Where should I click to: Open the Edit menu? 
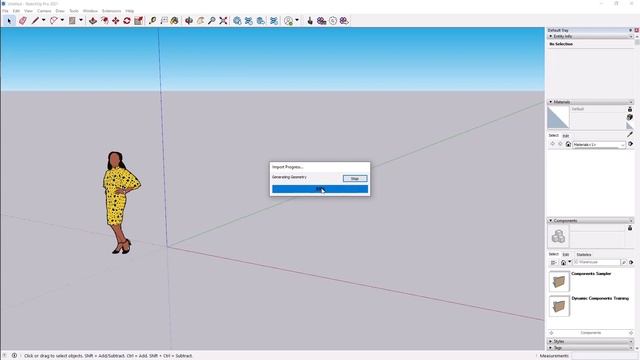(16, 11)
